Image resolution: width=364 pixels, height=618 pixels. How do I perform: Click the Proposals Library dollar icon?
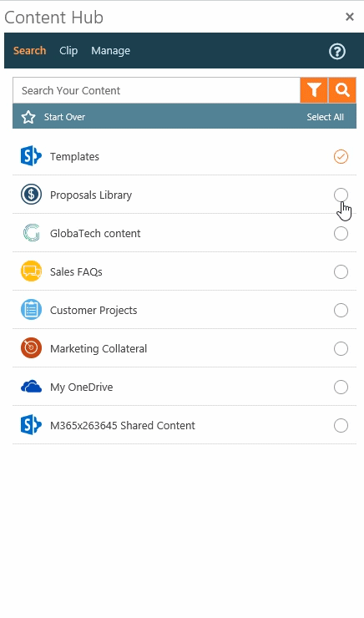[31, 195]
